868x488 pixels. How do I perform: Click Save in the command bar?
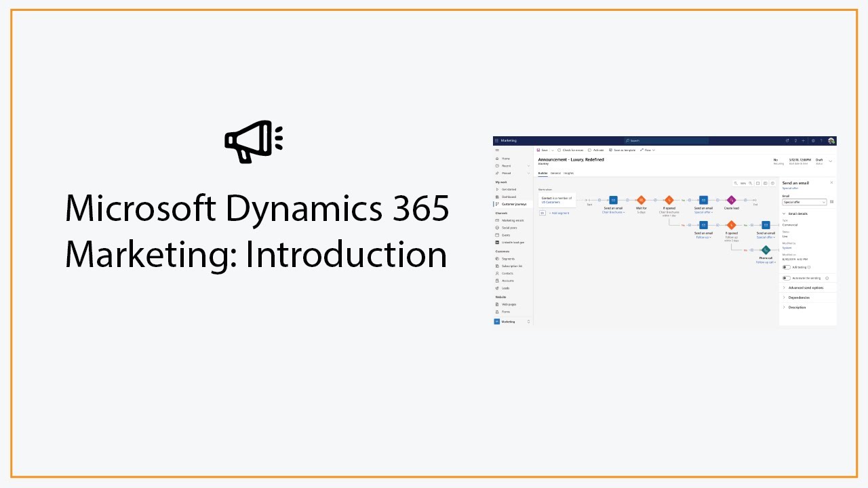pyautogui.click(x=542, y=150)
